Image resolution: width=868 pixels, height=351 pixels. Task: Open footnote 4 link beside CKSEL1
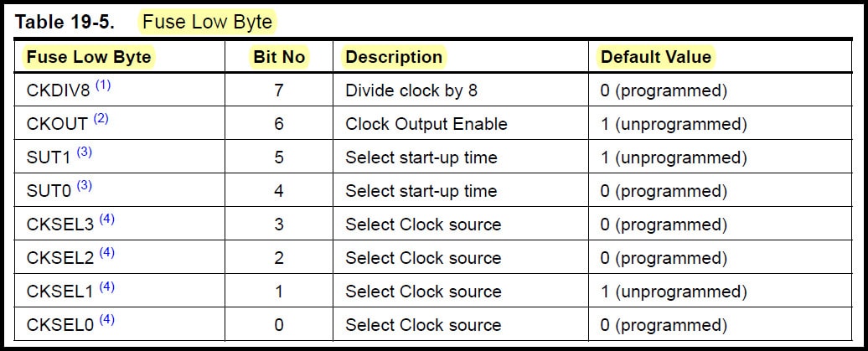tap(107, 286)
